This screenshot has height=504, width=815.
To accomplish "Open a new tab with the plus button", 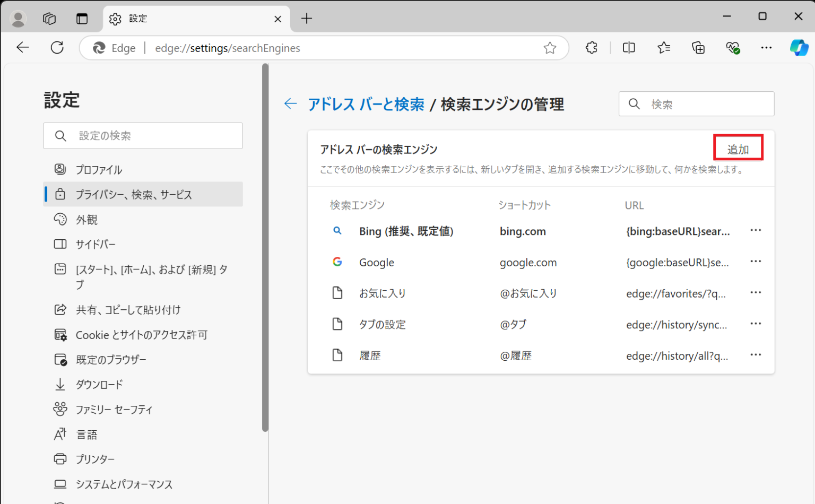I will coord(306,18).
